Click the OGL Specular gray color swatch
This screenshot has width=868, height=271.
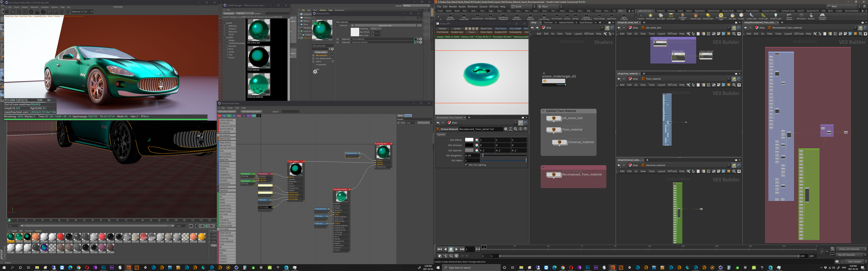(x=469, y=150)
